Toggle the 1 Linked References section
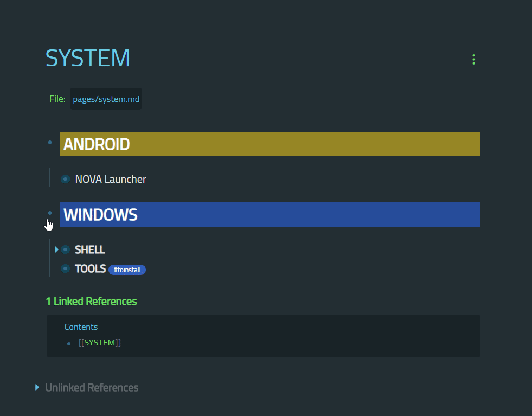 (x=91, y=302)
